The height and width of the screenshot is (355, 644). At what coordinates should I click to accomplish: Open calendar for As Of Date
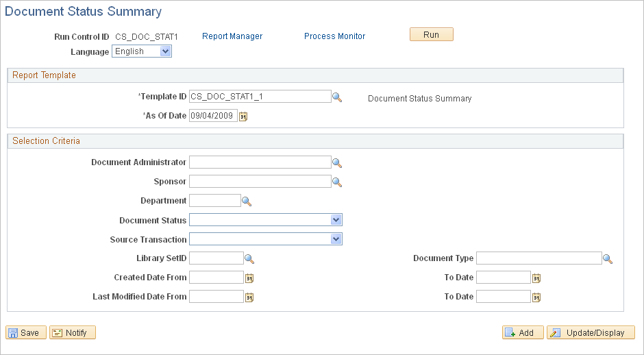[x=243, y=117]
